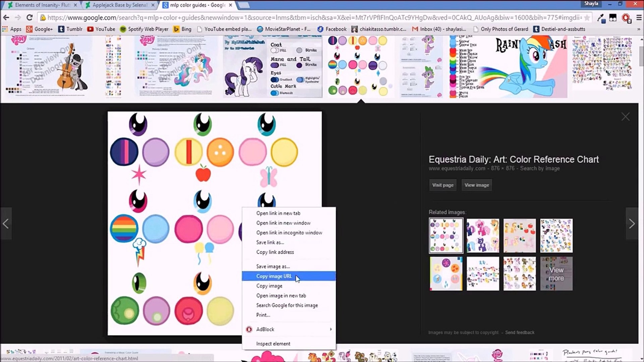This screenshot has height=362, width=644.
Task: Switch to the Applejack Base tab
Action: tap(119, 5)
